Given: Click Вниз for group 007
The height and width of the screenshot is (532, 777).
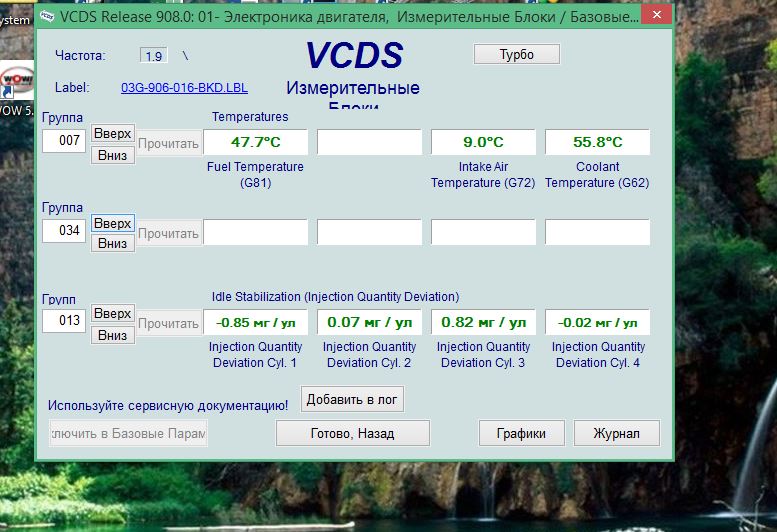Looking at the screenshot, I should (113, 155).
